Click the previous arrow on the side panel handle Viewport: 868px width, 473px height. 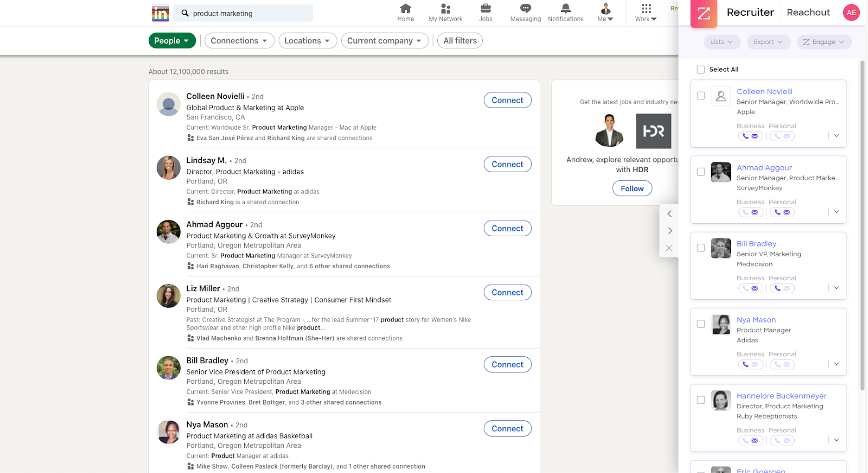pyautogui.click(x=669, y=214)
